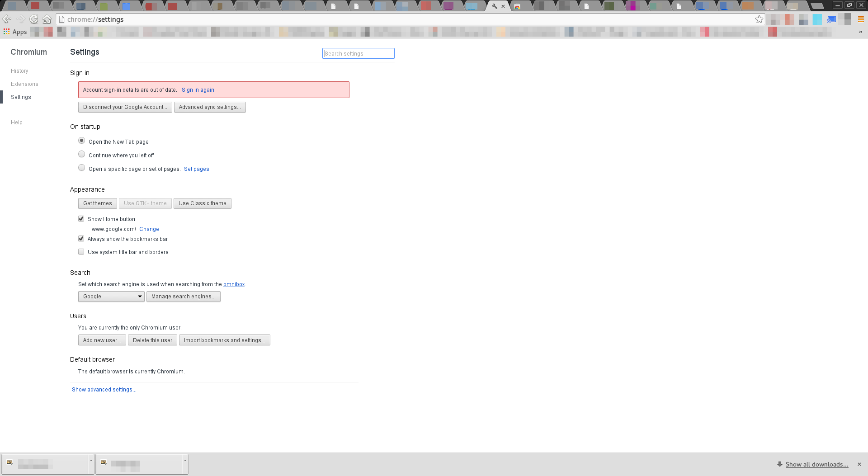Click the Google Cast extension icon
868x476 pixels.
pos(831,19)
